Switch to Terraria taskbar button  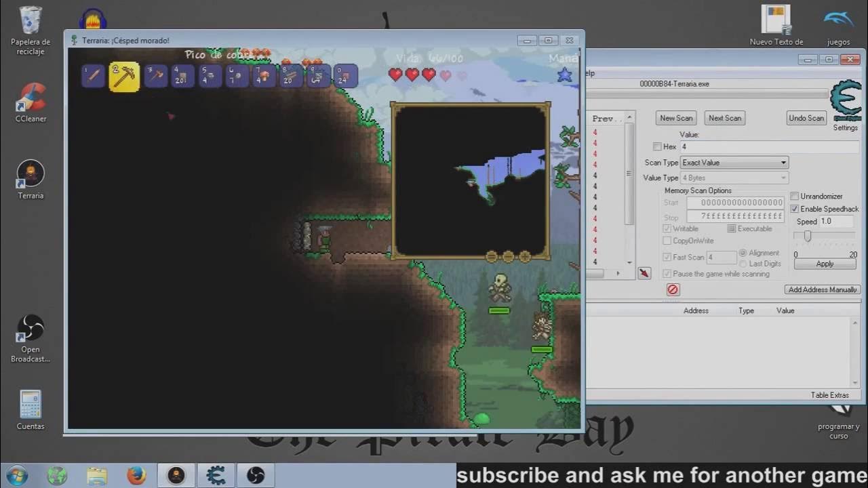[x=176, y=475]
